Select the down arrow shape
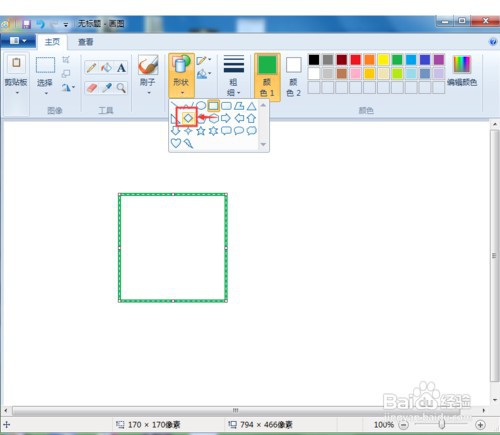Screen dimensions: 500x435 pos(175,131)
